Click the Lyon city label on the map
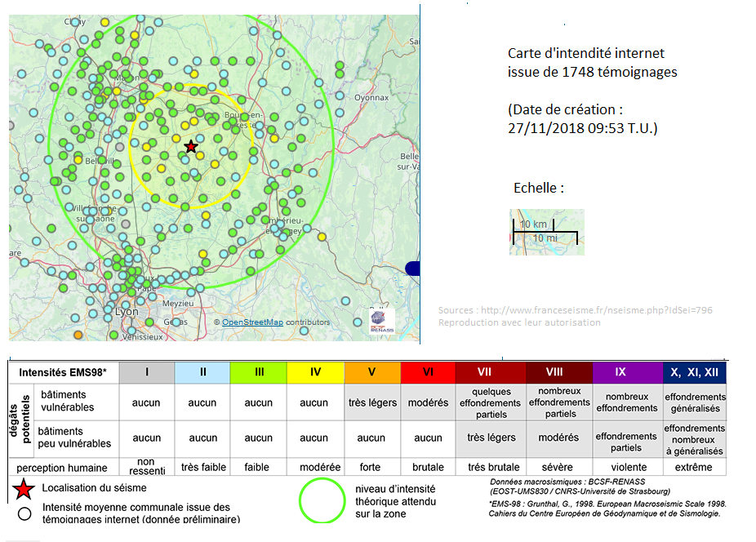The width and height of the screenshot is (756, 542). (127, 312)
